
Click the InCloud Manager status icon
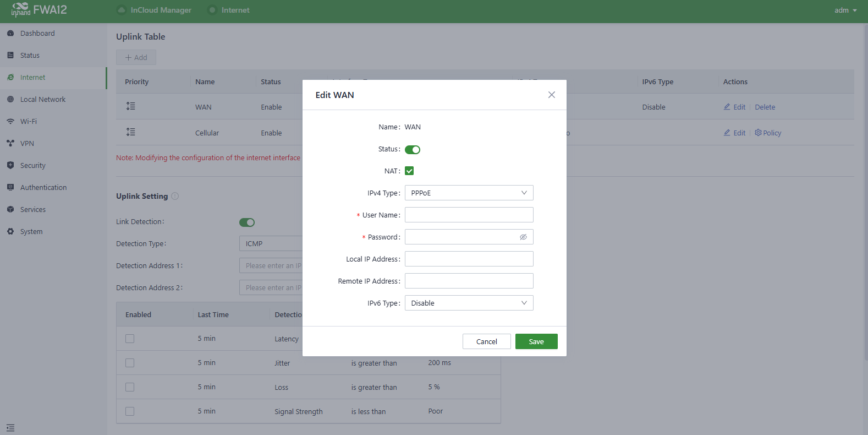point(122,10)
